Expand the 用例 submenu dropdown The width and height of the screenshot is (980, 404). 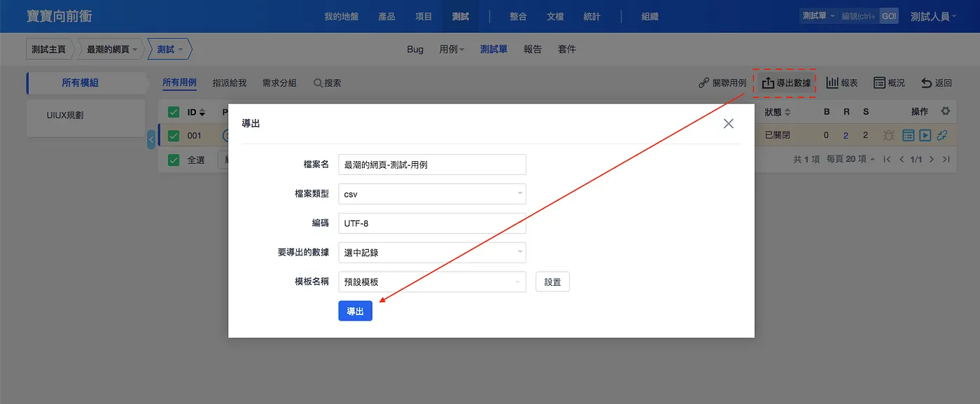click(451, 49)
